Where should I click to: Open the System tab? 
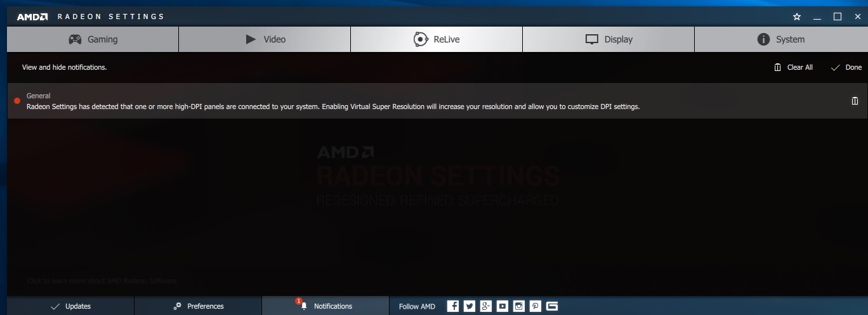(x=781, y=39)
